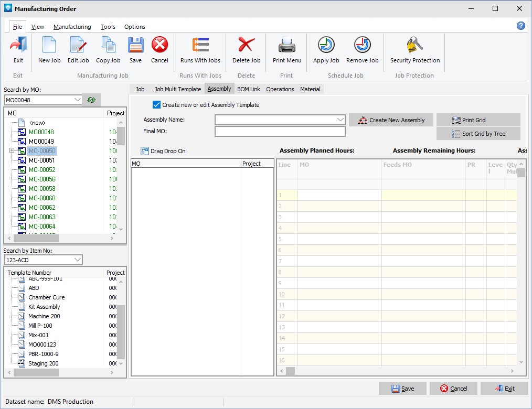Screen dimensions: 532x409
Task: Open the Assembly Name dropdown
Action: click(x=341, y=120)
